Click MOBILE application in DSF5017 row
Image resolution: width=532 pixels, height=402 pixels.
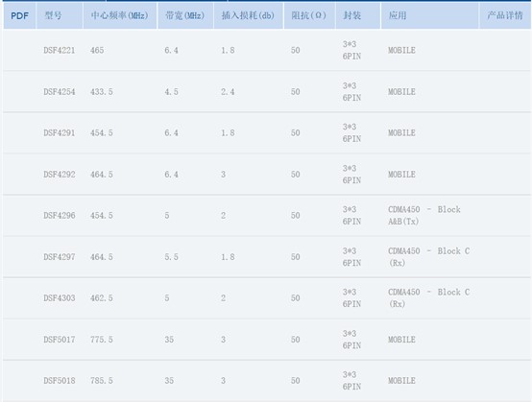coord(401,340)
